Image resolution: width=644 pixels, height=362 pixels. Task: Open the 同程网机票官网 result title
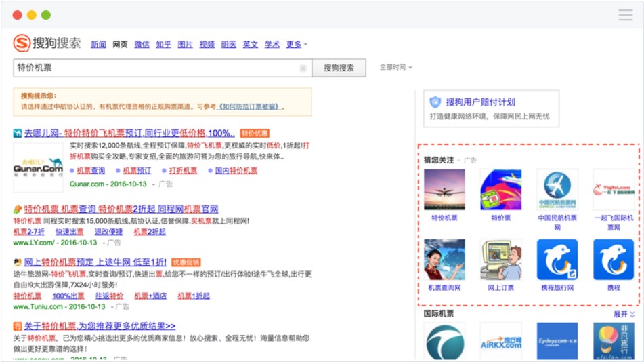pyautogui.click(x=121, y=209)
